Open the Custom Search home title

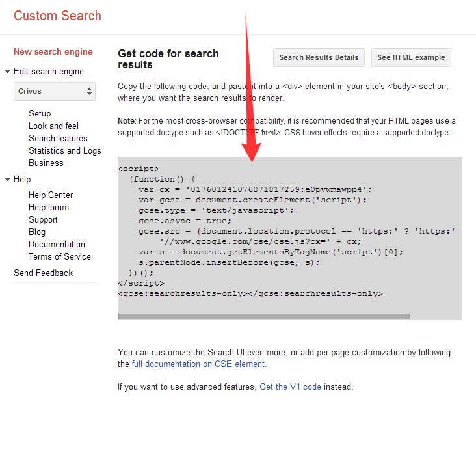[x=57, y=16]
